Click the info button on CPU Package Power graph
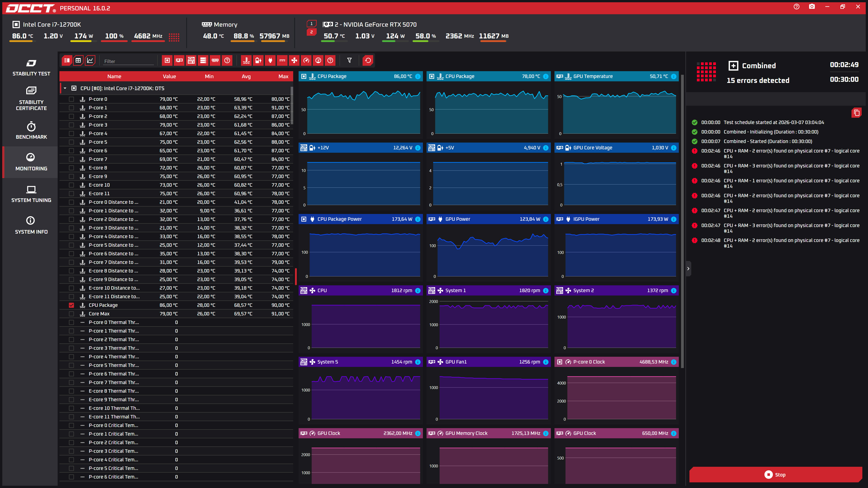 pos(418,219)
